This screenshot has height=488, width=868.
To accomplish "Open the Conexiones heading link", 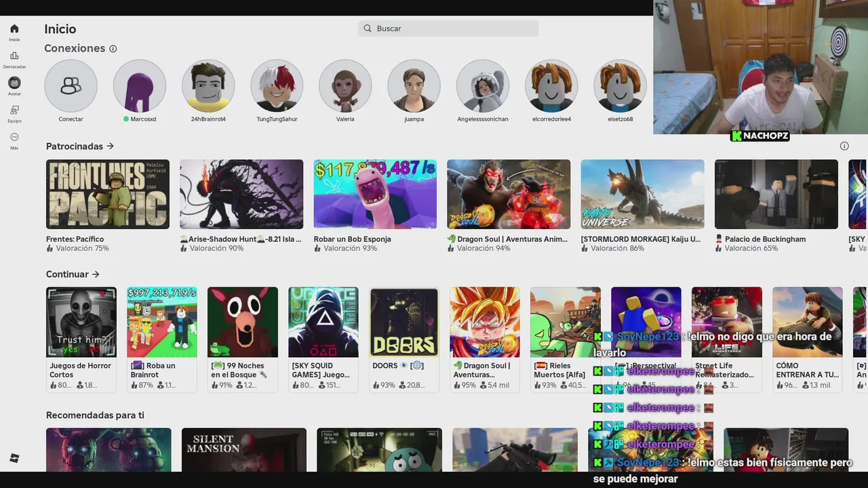I will [x=75, y=49].
